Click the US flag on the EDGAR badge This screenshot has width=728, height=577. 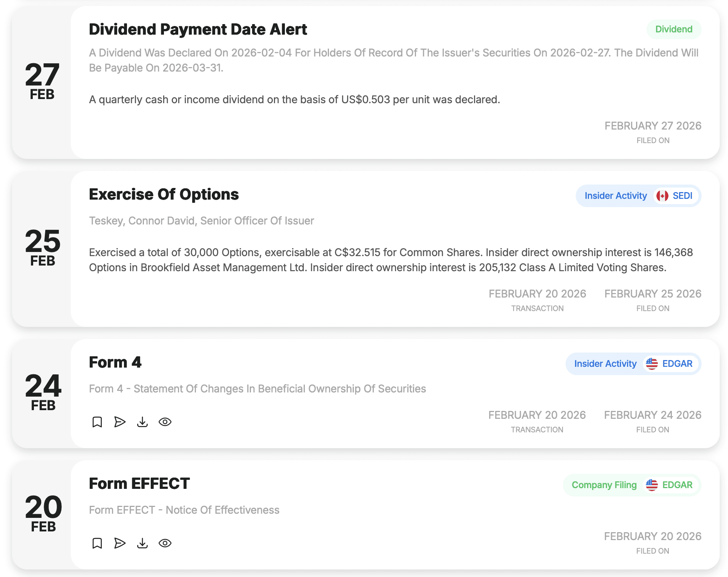click(x=652, y=364)
